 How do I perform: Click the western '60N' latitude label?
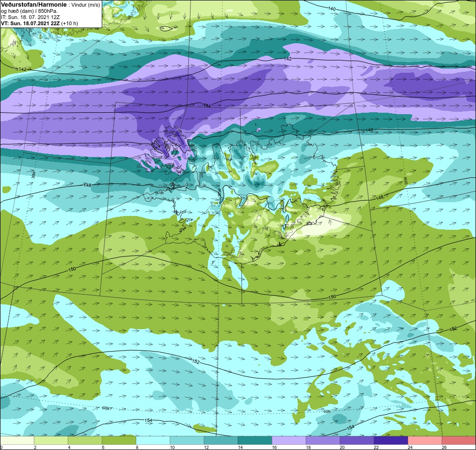[105, 408]
